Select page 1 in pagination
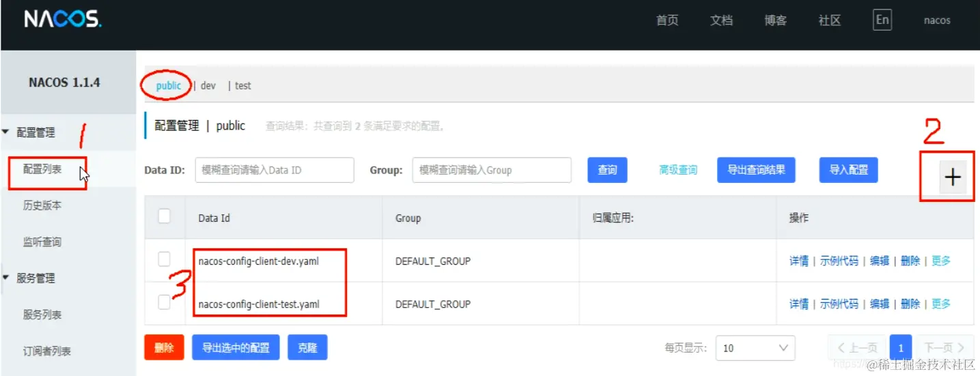Image resolution: width=980 pixels, height=376 pixels. (x=901, y=348)
